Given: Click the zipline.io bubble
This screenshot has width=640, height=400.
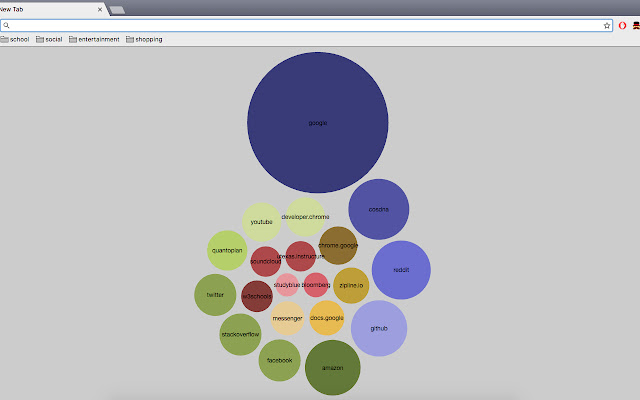Looking at the screenshot, I should pyautogui.click(x=351, y=285).
